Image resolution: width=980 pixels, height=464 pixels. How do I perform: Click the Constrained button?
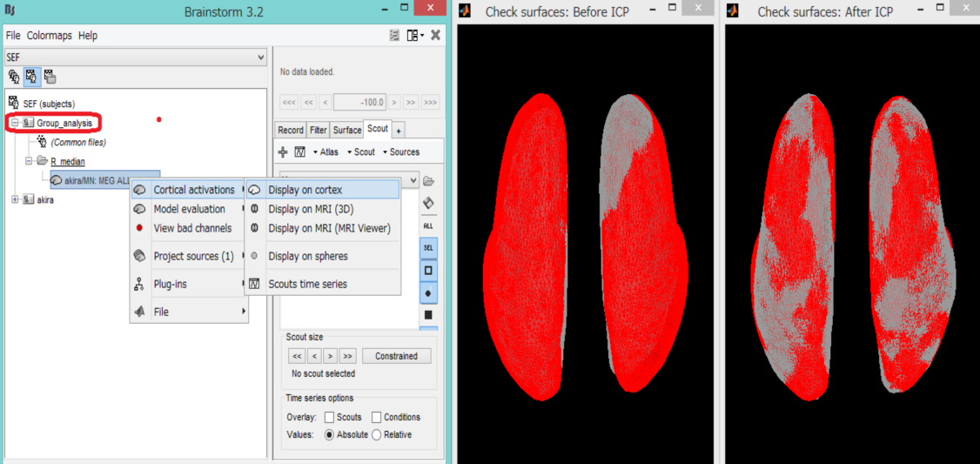396,356
